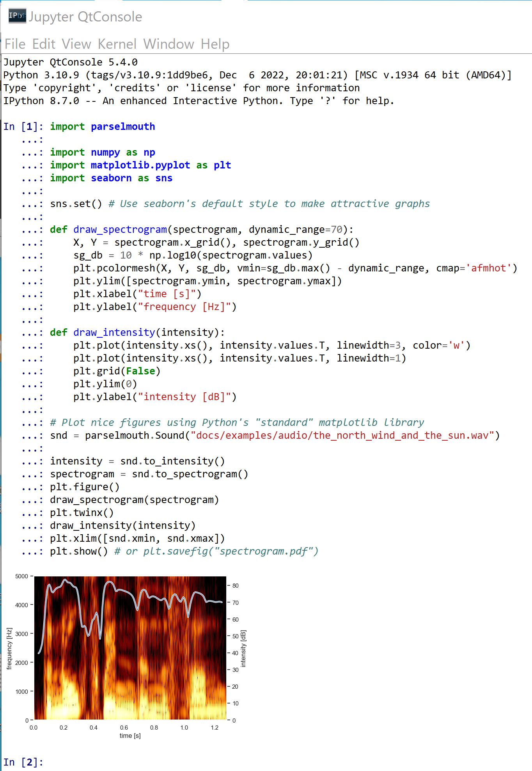Screen dimensions: 532x771
Task: Click the 'plt.xlabel("time [s]")' line
Action: tap(137, 294)
